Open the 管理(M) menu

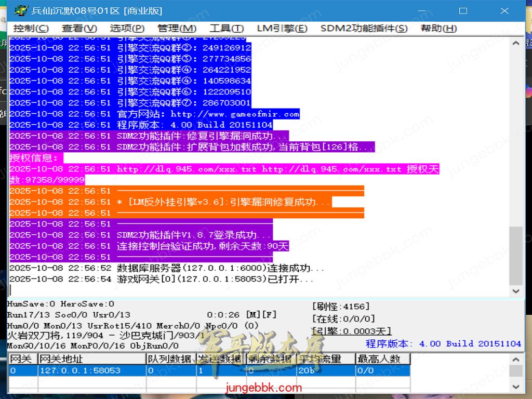point(177,28)
